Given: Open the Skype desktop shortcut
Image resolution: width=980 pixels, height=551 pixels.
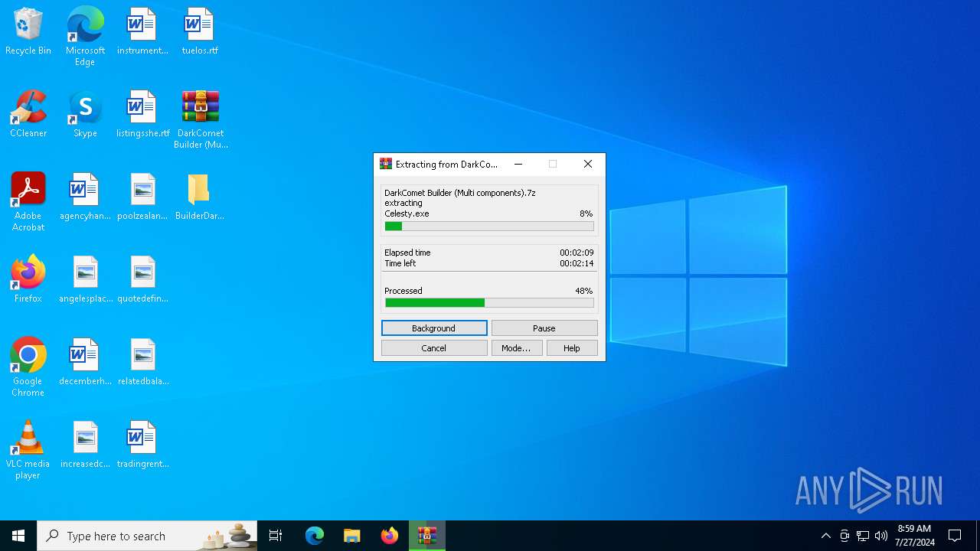Looking at the screenshot, I should point(85,115).
